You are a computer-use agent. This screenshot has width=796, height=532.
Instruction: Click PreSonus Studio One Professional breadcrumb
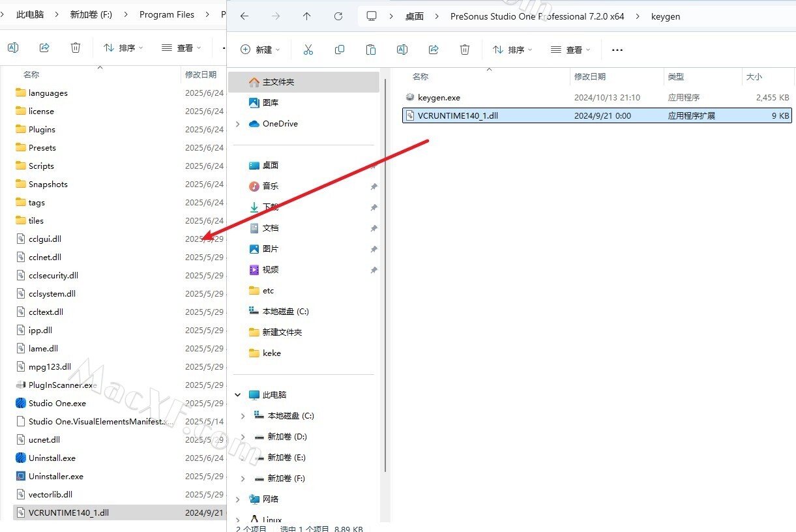click(x=537, y=16)
